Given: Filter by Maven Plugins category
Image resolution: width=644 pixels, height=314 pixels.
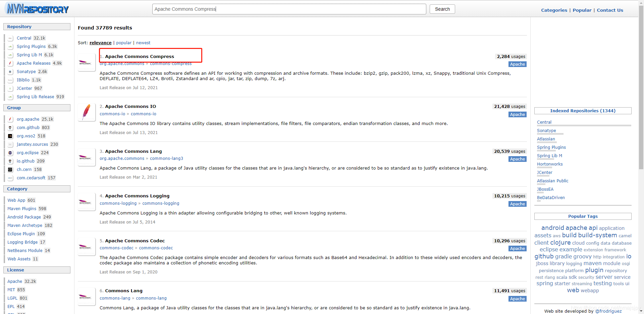Looking at the screenshot, I should tap(27, 209).
